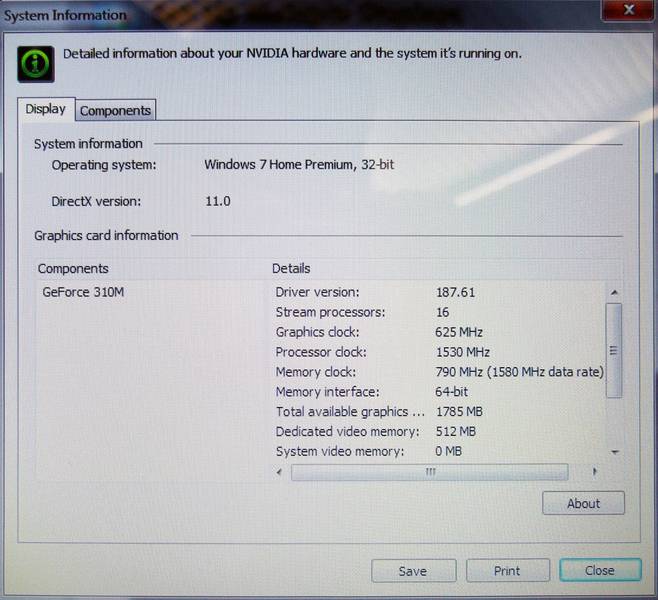The image size is (658, 600).
Task: Select the Stream processors row
Action: coord(439,312)
